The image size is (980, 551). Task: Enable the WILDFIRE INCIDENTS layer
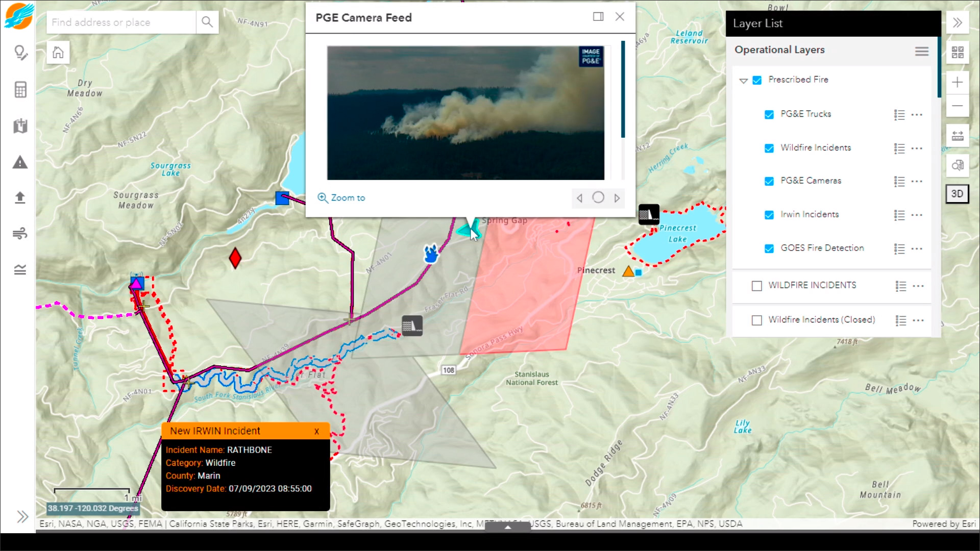click(756, 286)
